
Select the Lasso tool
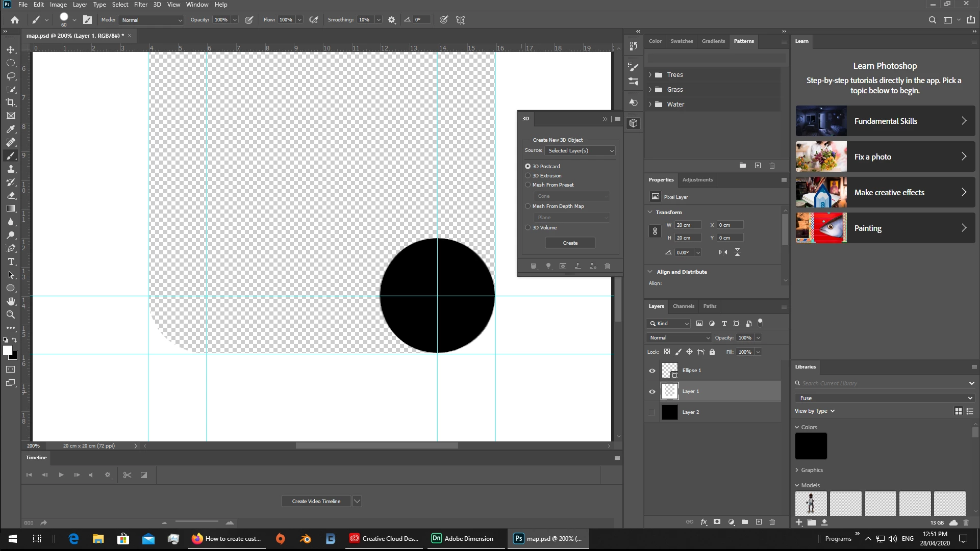point(11,76)
